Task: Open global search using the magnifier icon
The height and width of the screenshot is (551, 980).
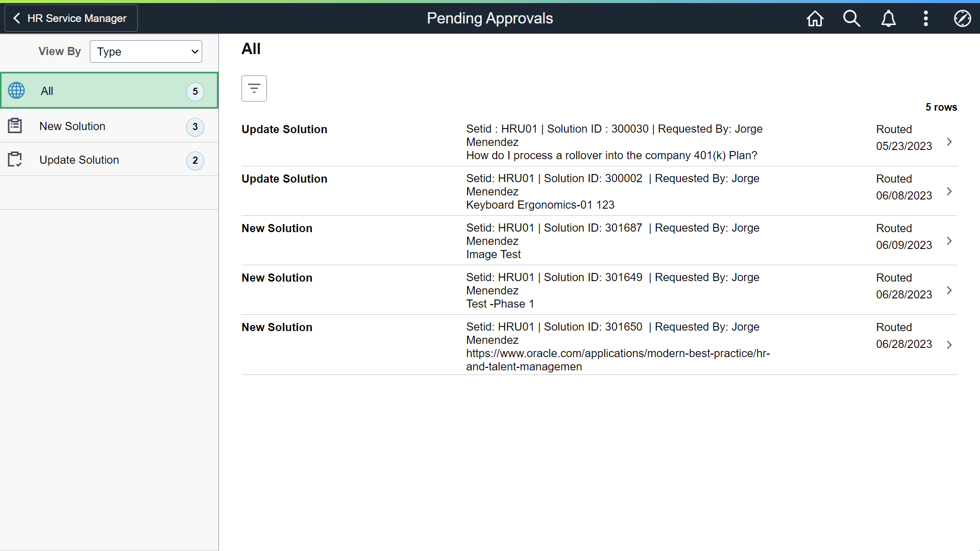Action: 851,18
